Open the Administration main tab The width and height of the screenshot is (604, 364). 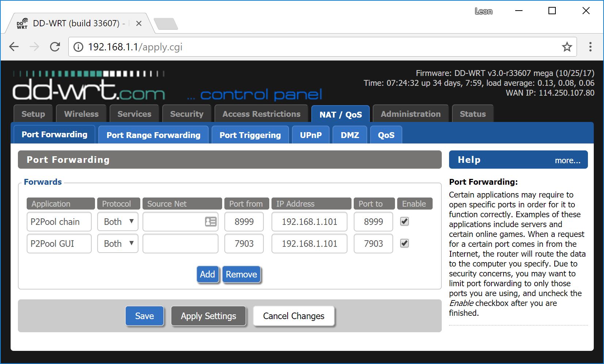(x=410, y=114)
